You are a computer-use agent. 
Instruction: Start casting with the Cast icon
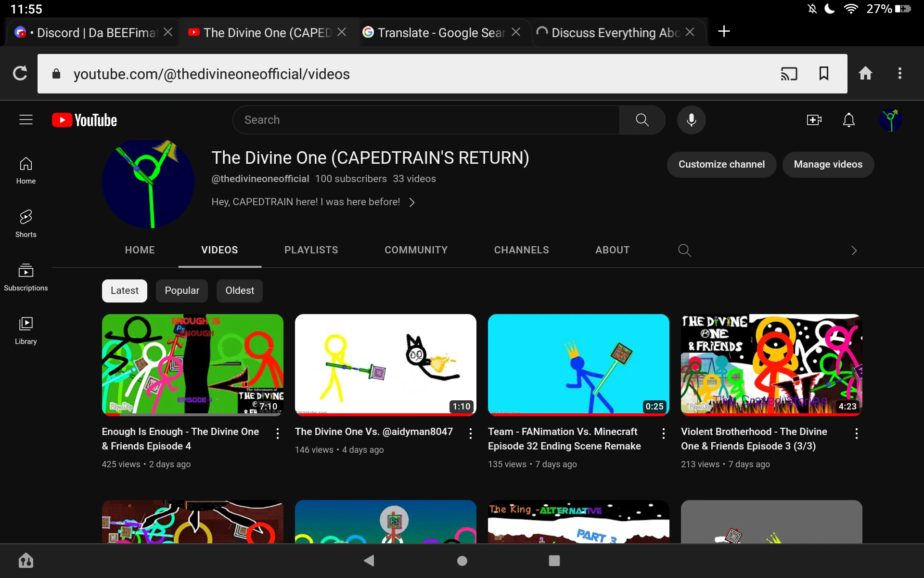click(789, 74)
